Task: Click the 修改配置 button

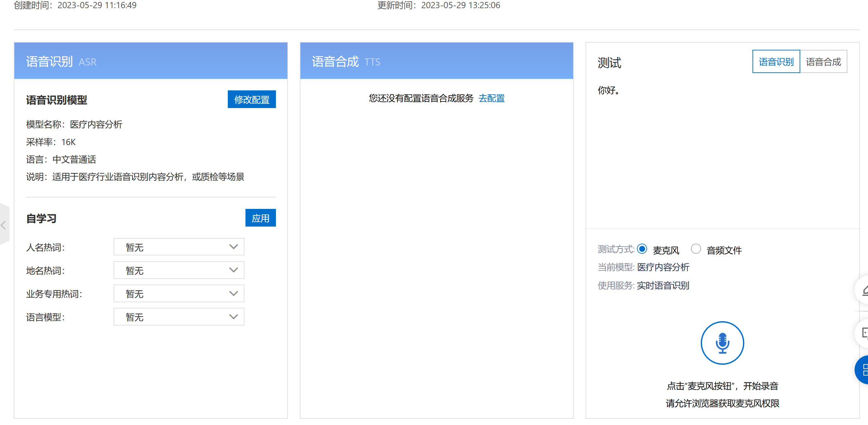Action: click(x=251, y=100)
